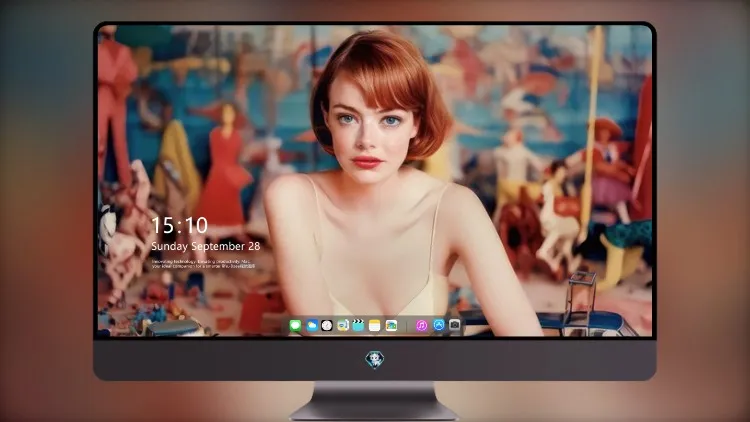Select the Sunday September 28 date text
The width and height of the screenshot is (750, 422).
click(x=206, y=246)
